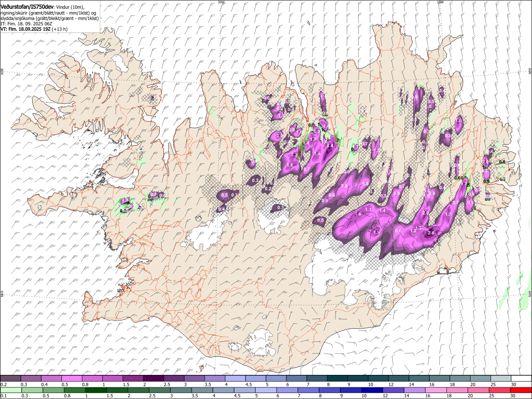Pick the bright red 30 swatch in lower legend

coord(521,390)
